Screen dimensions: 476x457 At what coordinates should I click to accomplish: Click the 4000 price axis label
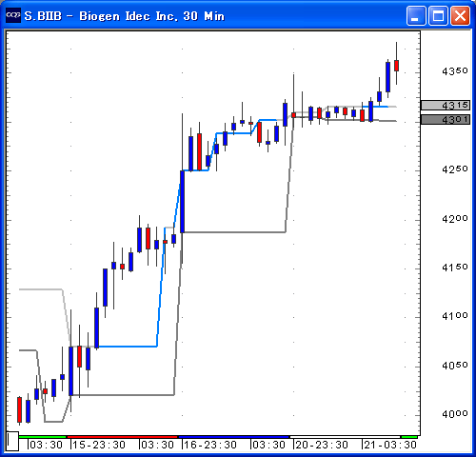point(455,414)
